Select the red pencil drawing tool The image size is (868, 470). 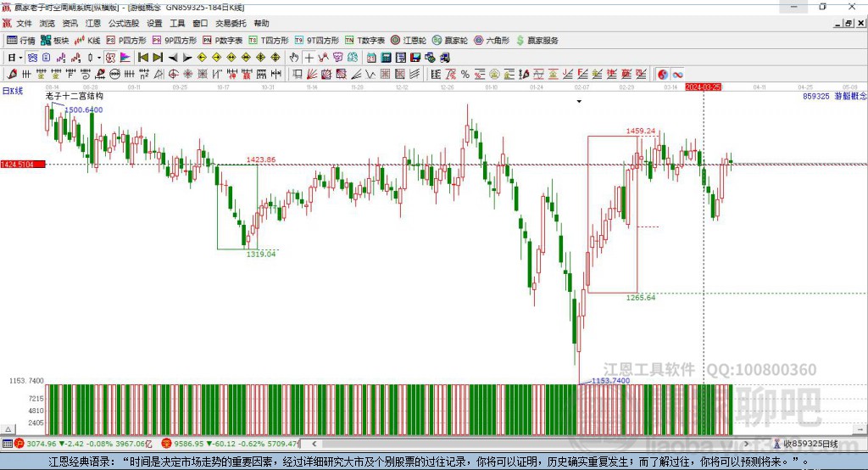pyautogui.click(x=12, y=75)
